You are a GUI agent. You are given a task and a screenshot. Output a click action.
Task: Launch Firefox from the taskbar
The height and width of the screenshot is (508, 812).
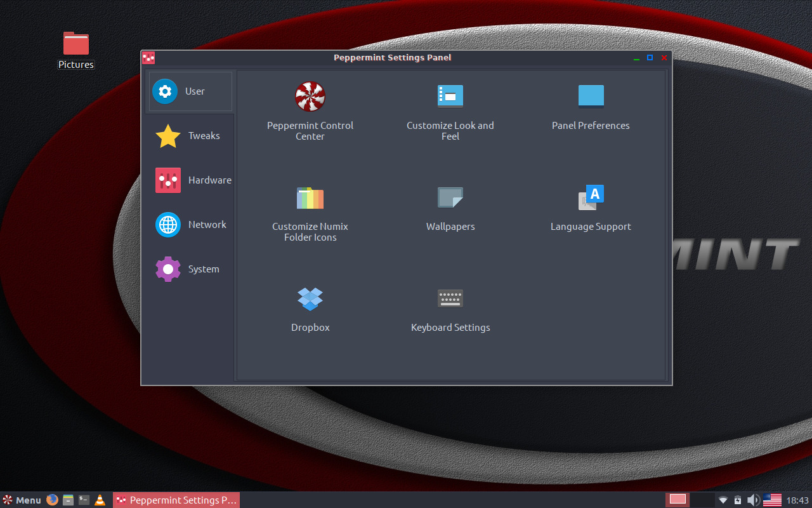tap(51, 500)
